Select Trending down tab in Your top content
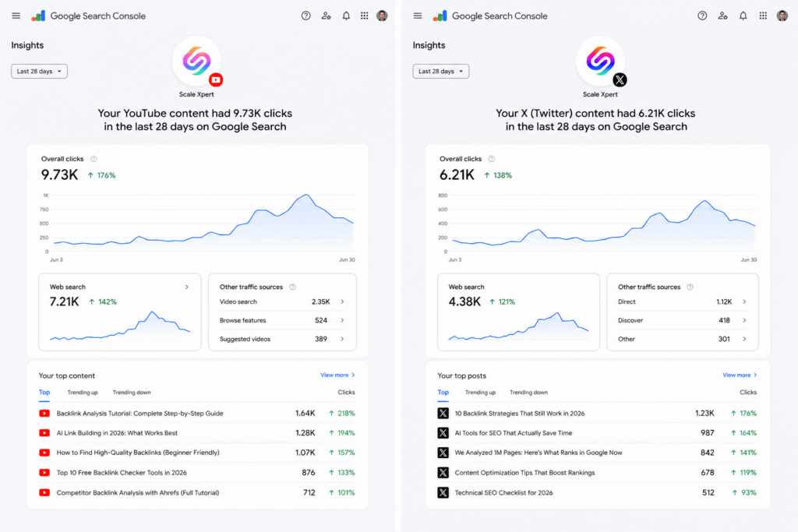Screen dimensions: 798x532 [132, 392]
